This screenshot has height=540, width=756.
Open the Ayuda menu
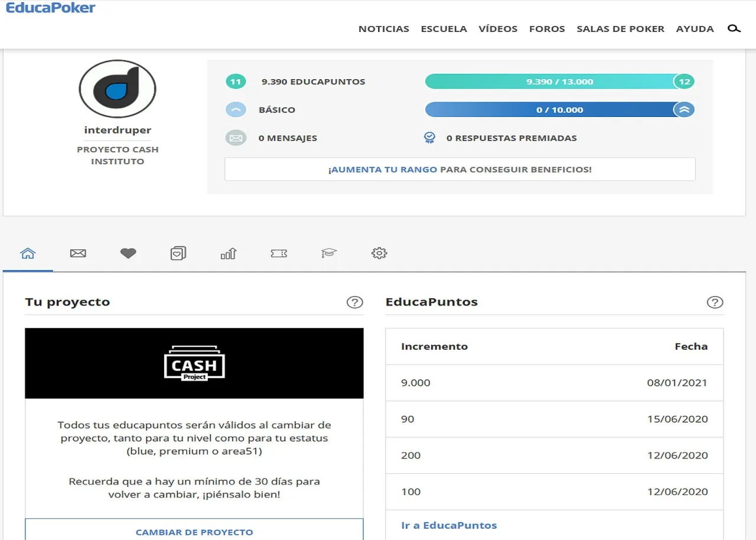point(695,28)
